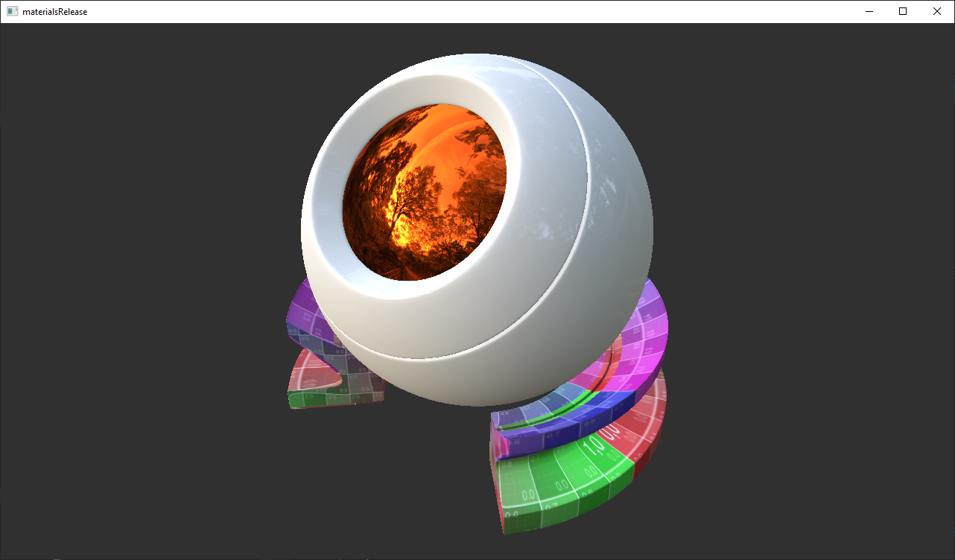The height and width of the screenshot is (560, 955).
Task: Select the purple ring piece on the left
Action: (302, 309)
